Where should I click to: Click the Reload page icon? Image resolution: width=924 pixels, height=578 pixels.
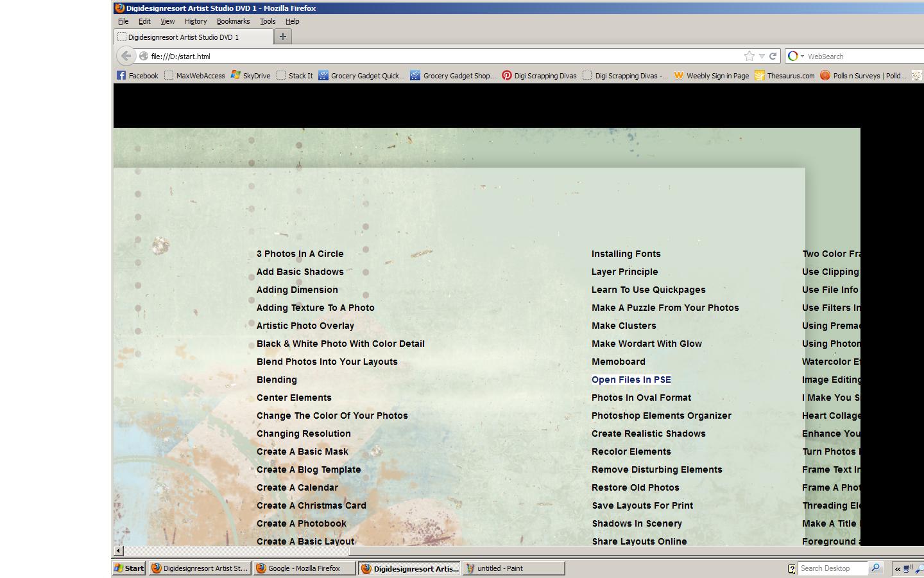point(773,56)
